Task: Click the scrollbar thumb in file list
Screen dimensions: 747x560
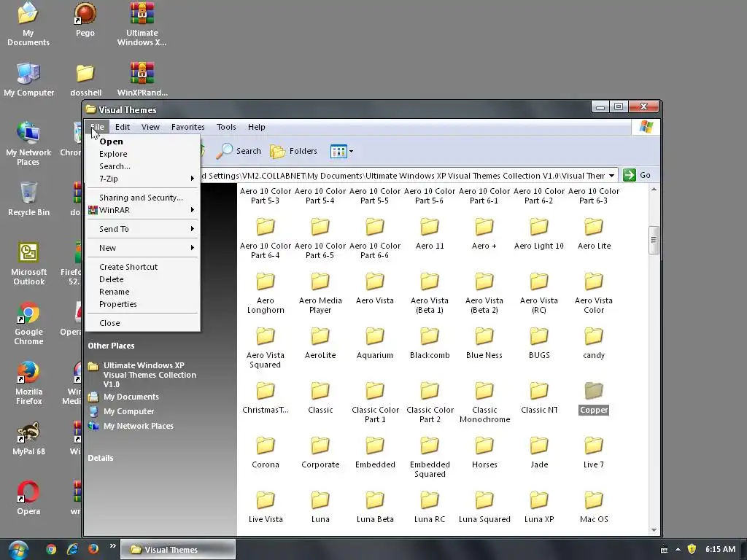Action: click(654, 240)
